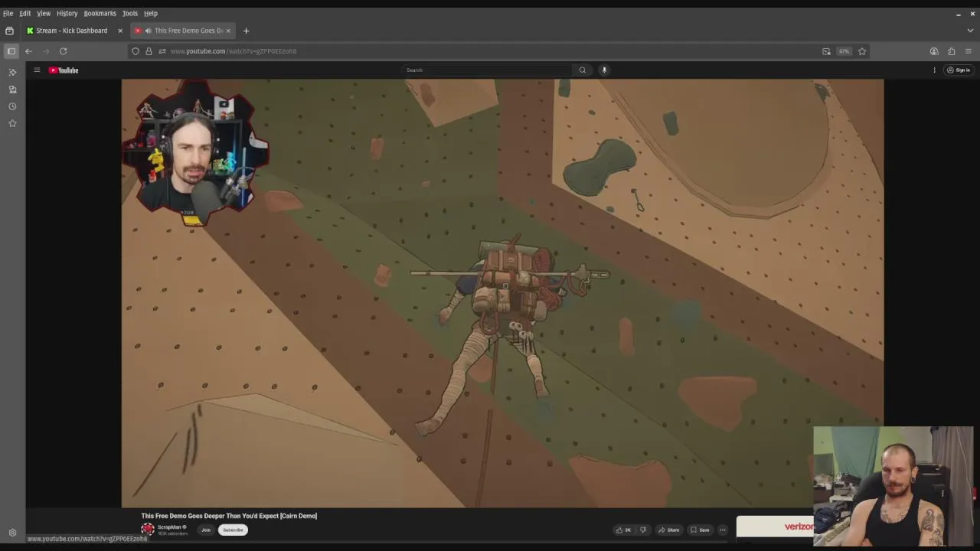Bookmark this page with the star icon
Viewport: 980px width, 551px height.
862,51
